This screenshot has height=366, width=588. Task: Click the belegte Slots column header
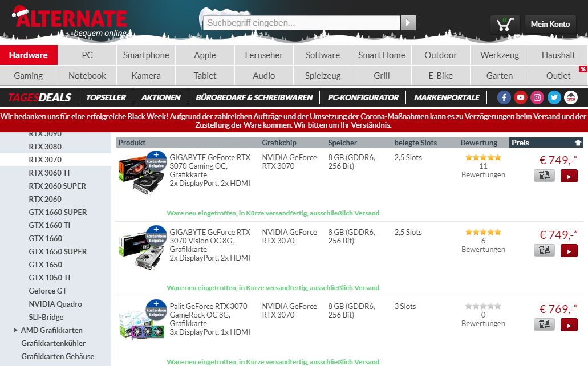pos(416,143)
